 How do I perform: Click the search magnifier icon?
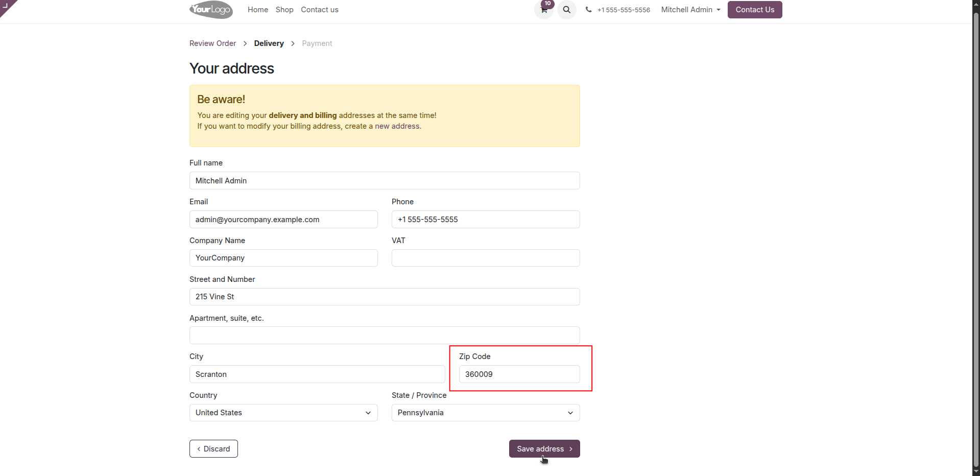click(x=567, y=10)
